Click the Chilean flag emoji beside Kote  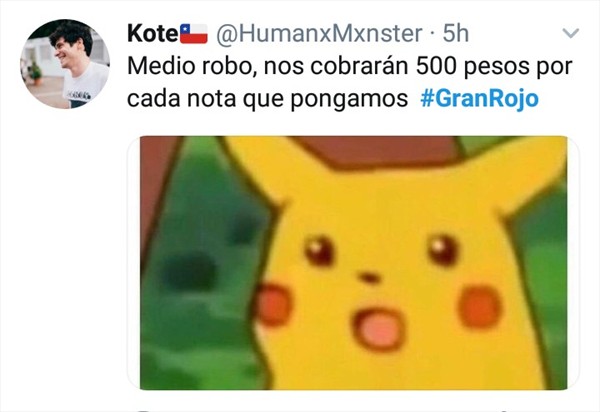point(194,34)
